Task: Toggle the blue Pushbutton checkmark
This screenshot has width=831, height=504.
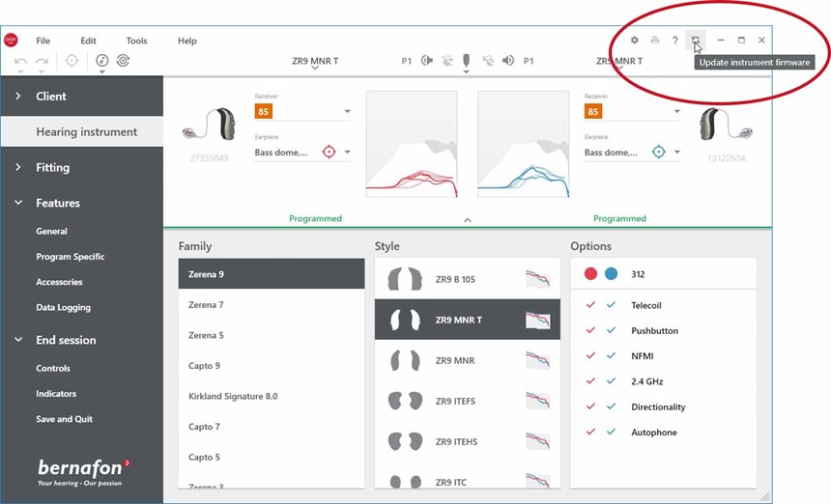Action: click(x=611, y=330)
